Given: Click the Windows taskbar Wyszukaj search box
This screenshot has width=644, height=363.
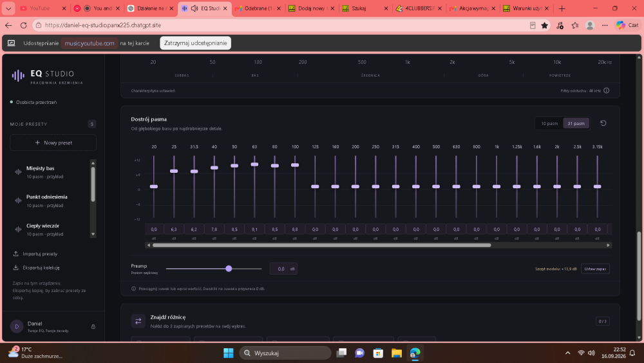Looking at the screenshot, I should (285, 353).
